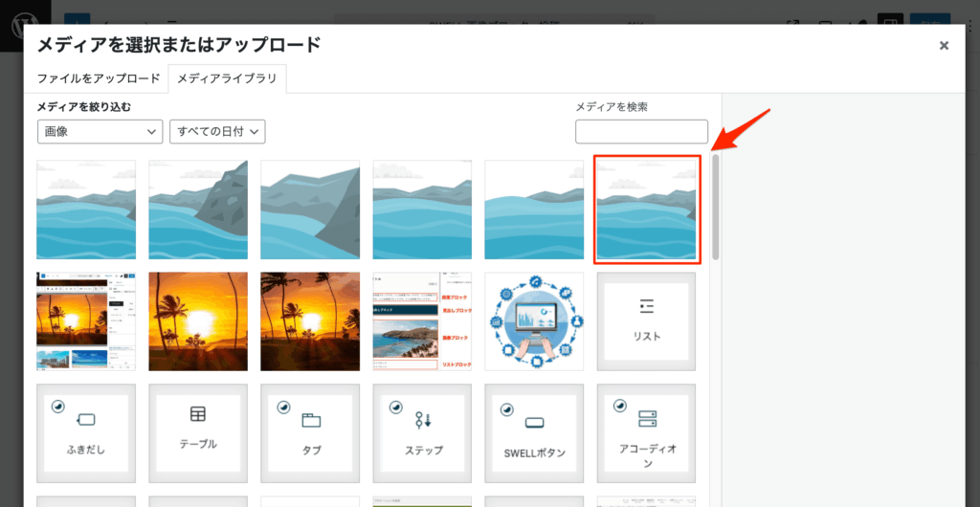Image resolution: width=980 pixels, height=507 pixels.
Task: Select the sunset thumbnail beside the editor screenshot
Action: coord(198,320)
